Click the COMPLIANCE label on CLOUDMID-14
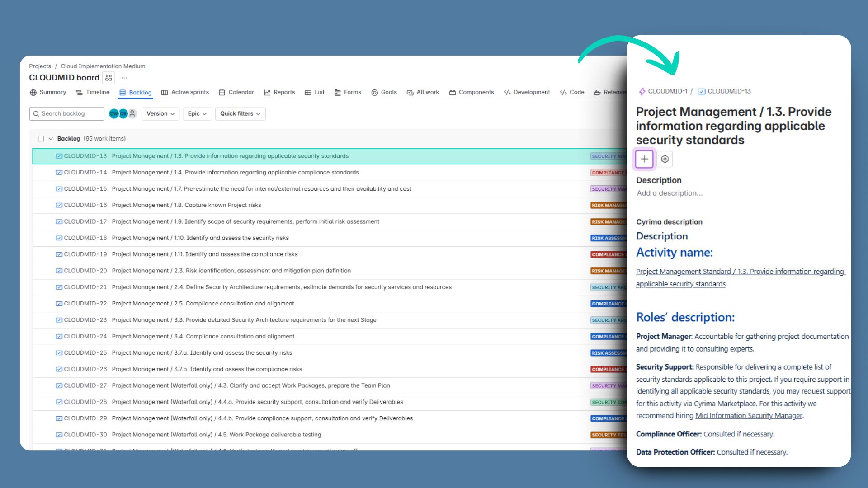The width and height of the screenshot is (868, 488). 608,173
